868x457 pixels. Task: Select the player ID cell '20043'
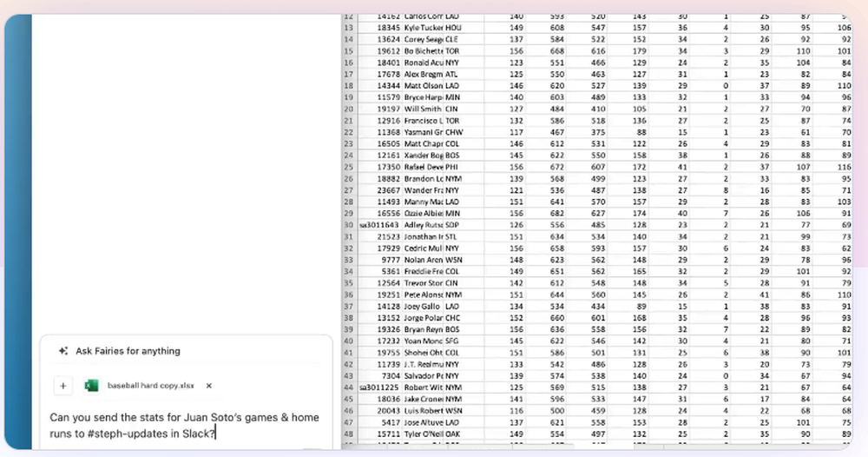point(380,410)
